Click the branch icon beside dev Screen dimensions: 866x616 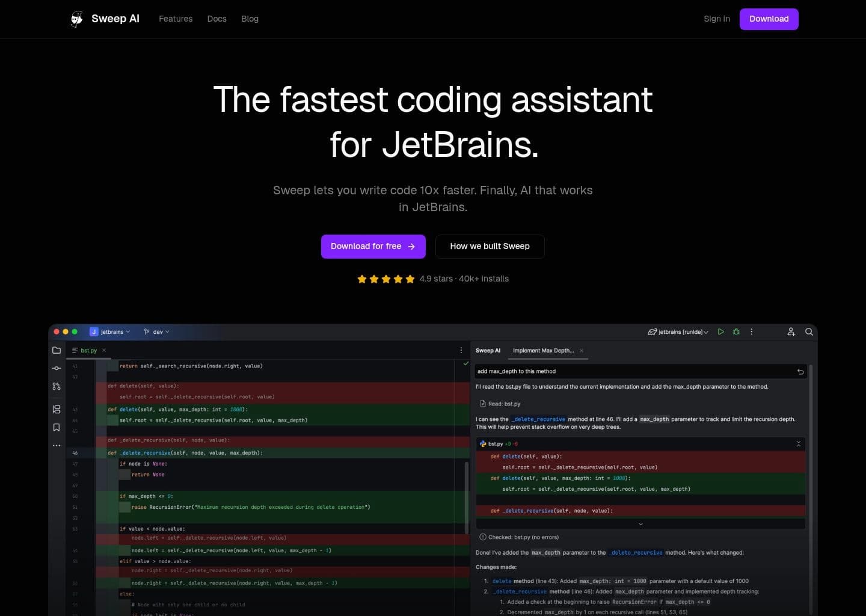147,332
